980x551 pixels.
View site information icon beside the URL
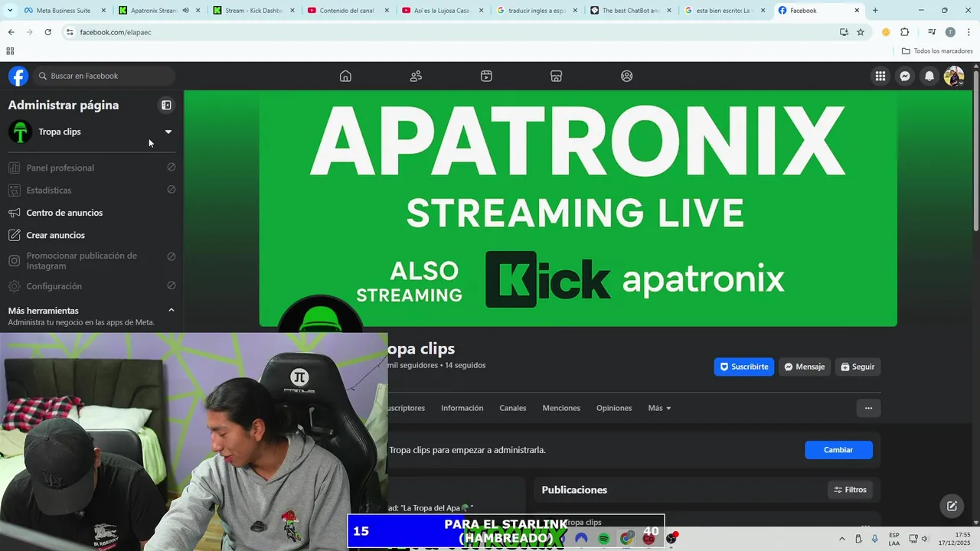point(70,32)
